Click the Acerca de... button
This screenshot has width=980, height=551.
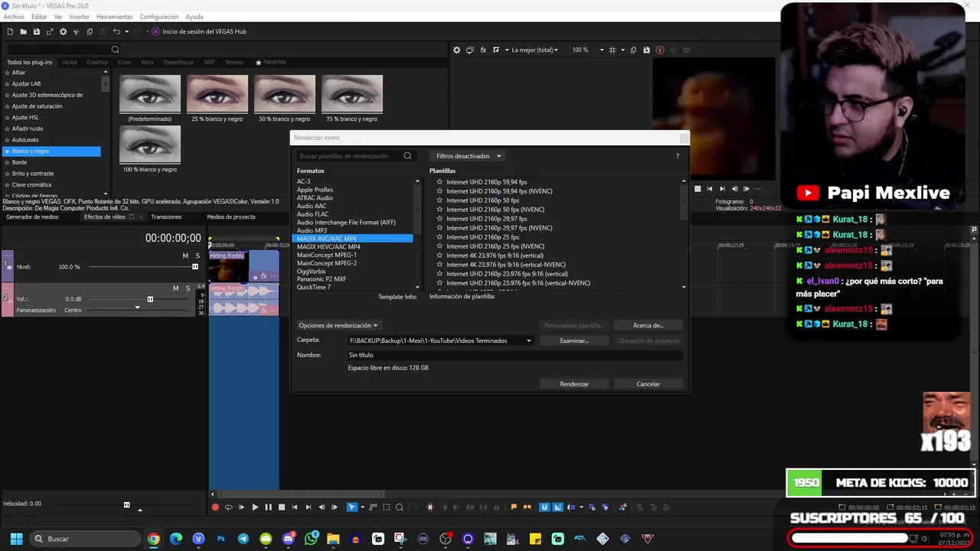pyautogui.click(x=648, y=325)
